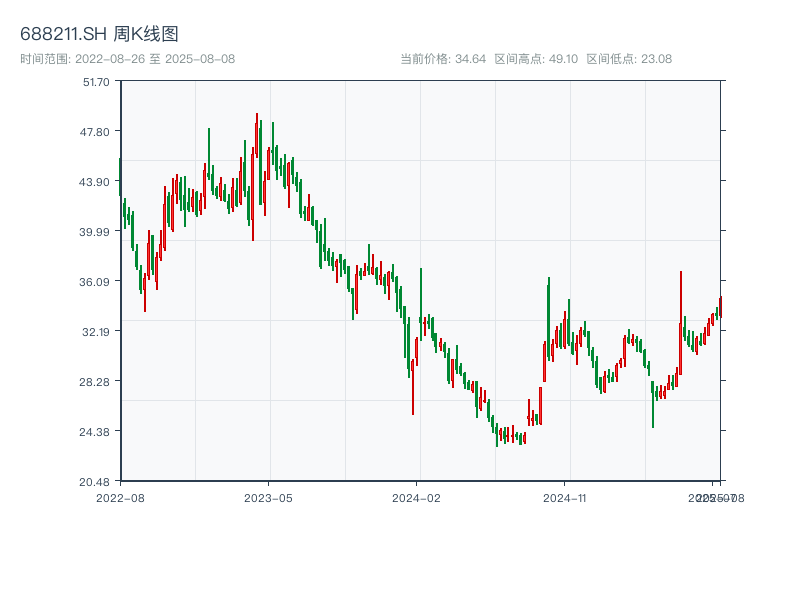Viewport: 800px width, 600px height.
Task: Select the 2022-08 x-axis date label
Action: coord(120,497)
